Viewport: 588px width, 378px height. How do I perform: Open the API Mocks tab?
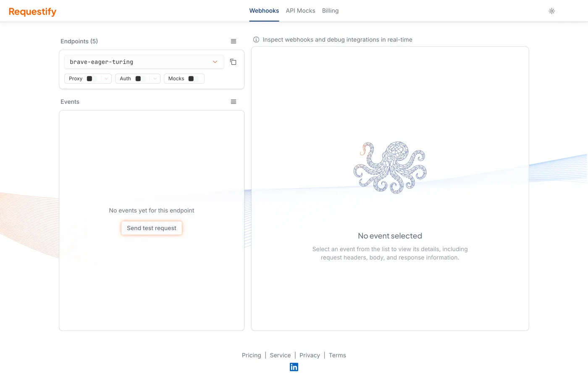click(x=300, y=11)
